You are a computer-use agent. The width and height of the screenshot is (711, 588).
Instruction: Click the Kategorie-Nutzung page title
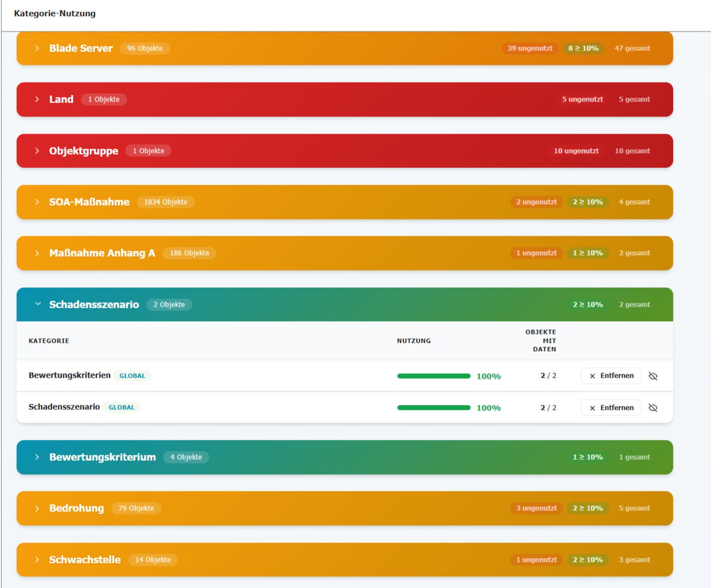coord(55,13)
